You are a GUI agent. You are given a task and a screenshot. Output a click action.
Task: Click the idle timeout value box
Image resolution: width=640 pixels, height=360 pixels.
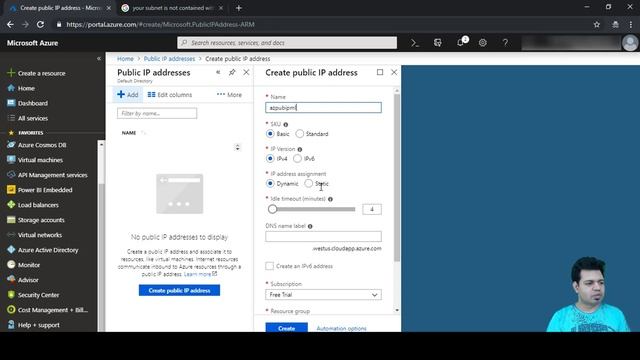(372, 209)
